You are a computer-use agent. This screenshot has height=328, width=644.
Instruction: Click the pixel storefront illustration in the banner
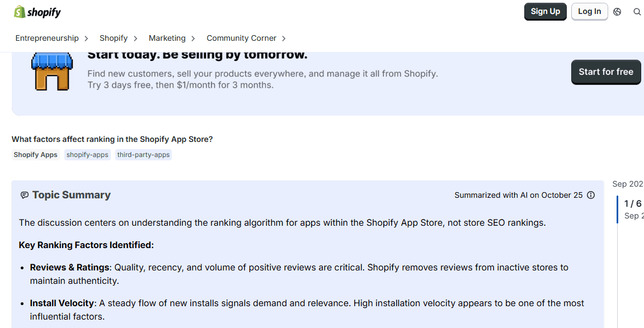(x=52, y=71)
